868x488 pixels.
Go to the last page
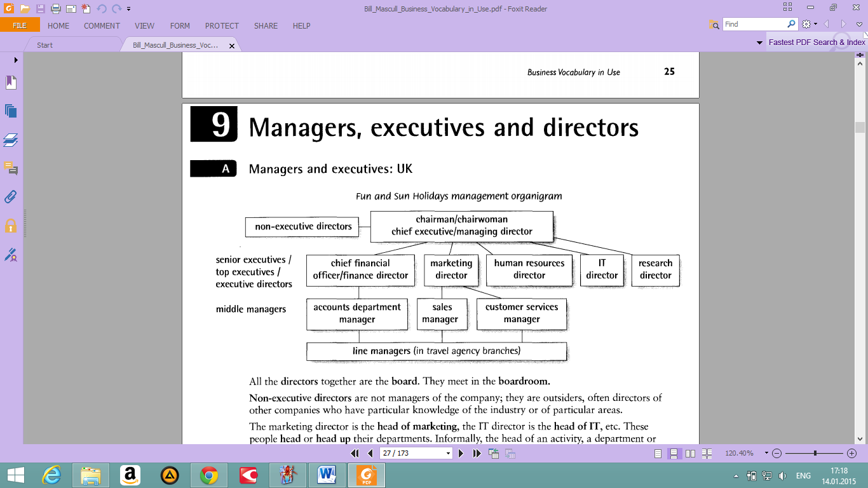[x=477, y=454]
